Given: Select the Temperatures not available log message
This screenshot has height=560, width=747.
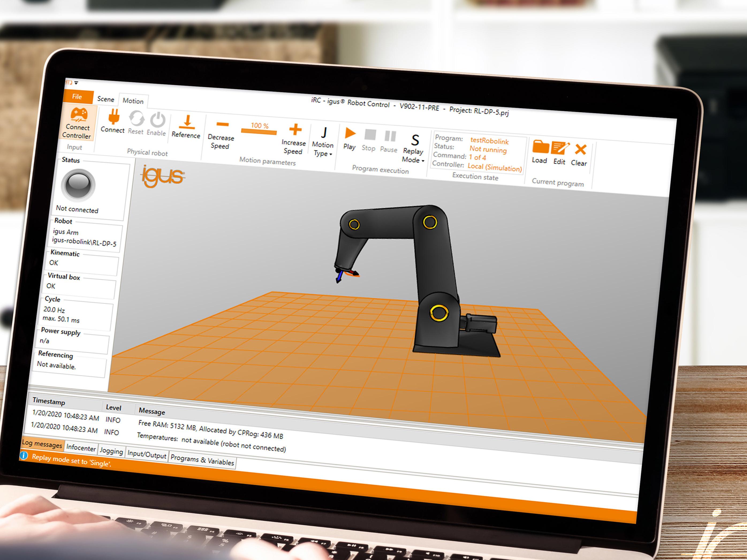Looking at the screenshot, I should point(211,442).
